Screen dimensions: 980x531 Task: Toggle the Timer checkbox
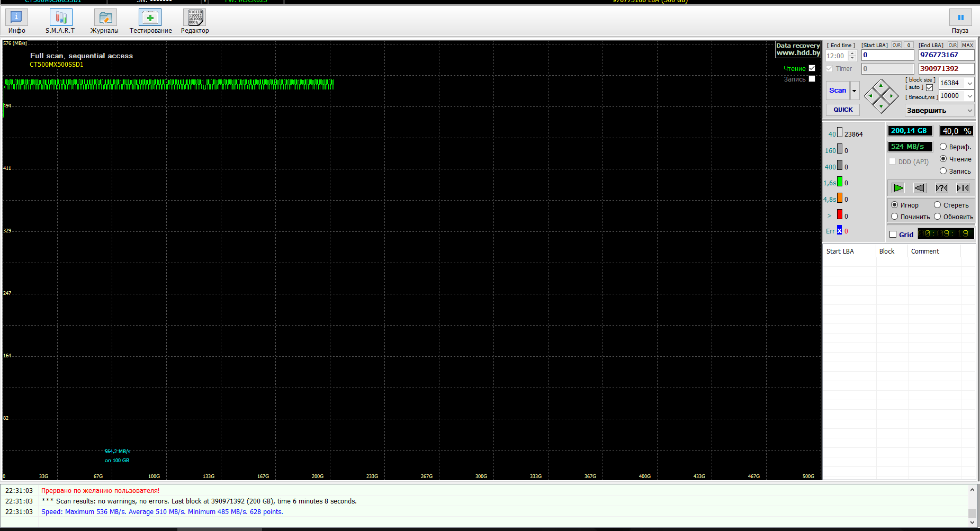coord(830,69)
